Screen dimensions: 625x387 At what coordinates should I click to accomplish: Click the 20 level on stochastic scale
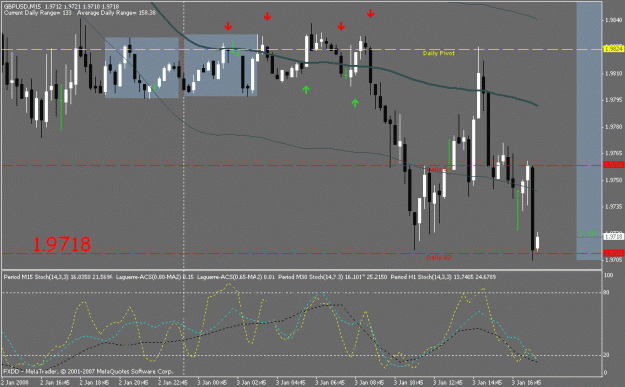(x=607, y=355)
